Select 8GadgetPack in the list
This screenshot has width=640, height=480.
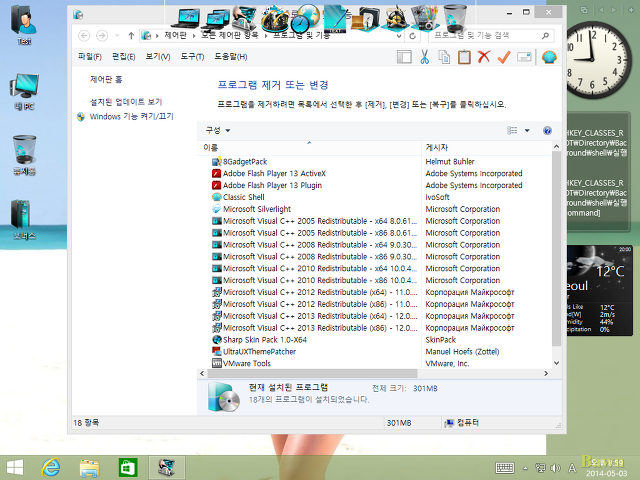[245, 162]
